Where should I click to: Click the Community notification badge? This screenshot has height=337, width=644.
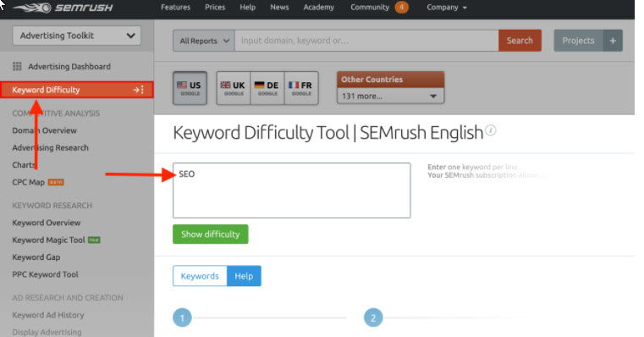401,8
